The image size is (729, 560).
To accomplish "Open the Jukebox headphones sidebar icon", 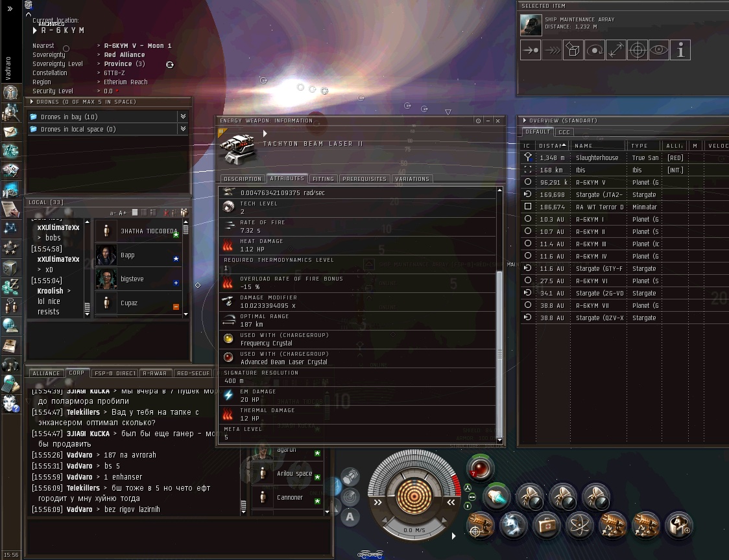I will point(10,365).
